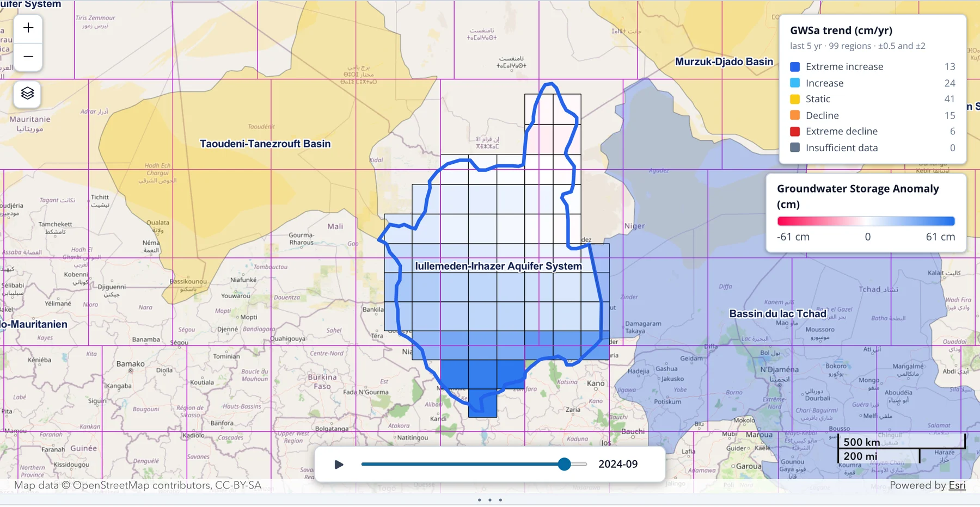
Task: Click the GWSa trend (cm/yr) legend title
Action: coord(841,30)
